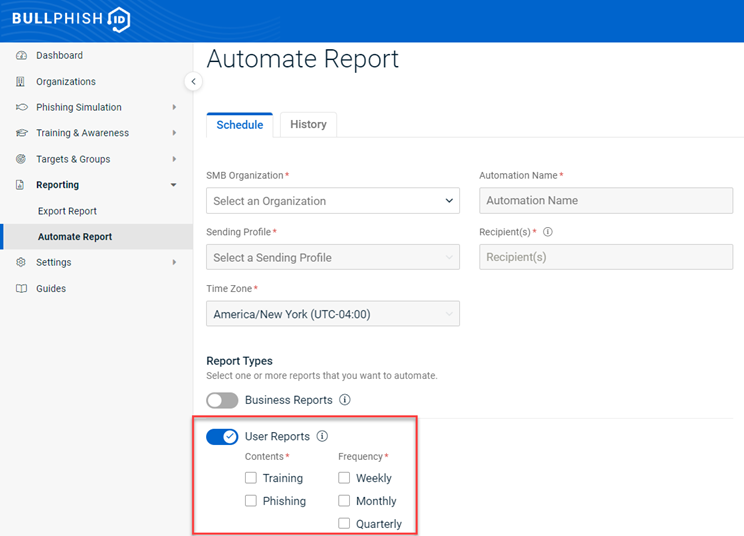Click the Automation Name input field
This screenshot has width=744, height=536.
pyautogui.click(x=606, y=201)
